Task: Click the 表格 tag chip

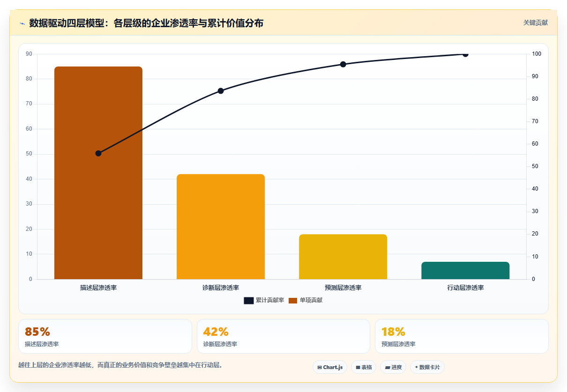Action: [364, 367]
